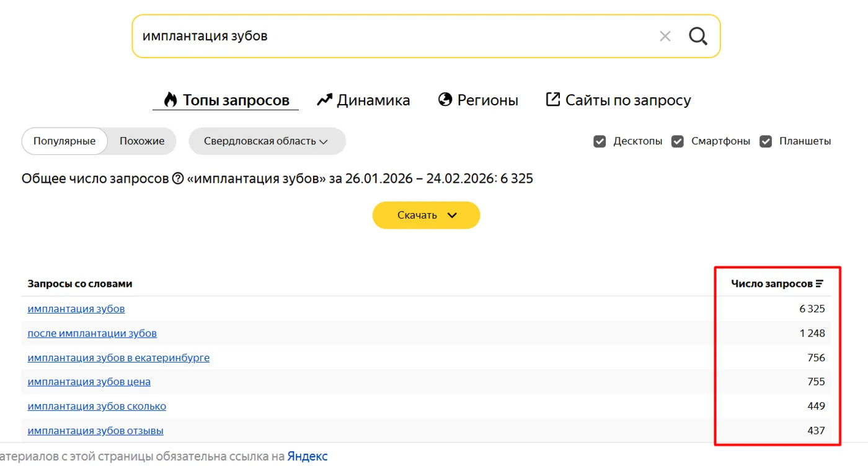Clear the search query with the X icon
The height and width of the screenshot is (466, 868).
pos(665,36)
